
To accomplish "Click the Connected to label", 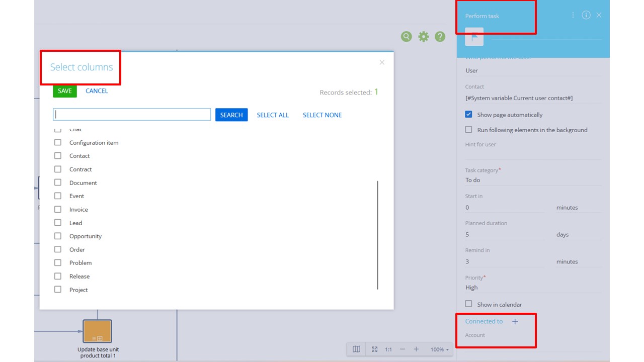I will 484,321.
